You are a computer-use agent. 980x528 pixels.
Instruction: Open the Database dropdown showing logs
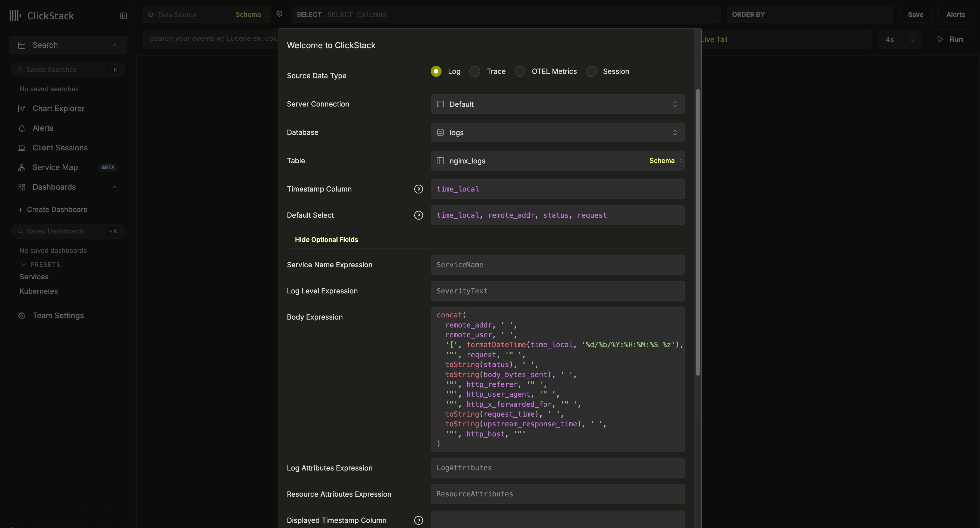557,132
